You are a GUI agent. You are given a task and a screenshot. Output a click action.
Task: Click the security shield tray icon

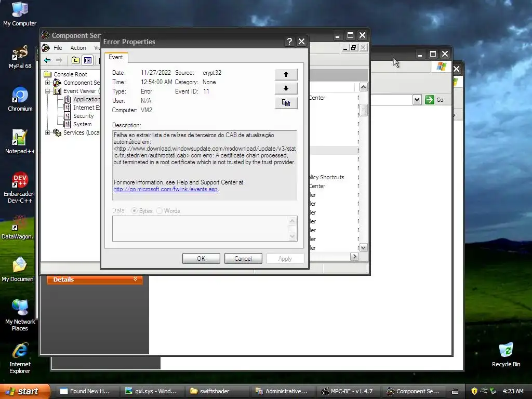[x=474, y=391]
